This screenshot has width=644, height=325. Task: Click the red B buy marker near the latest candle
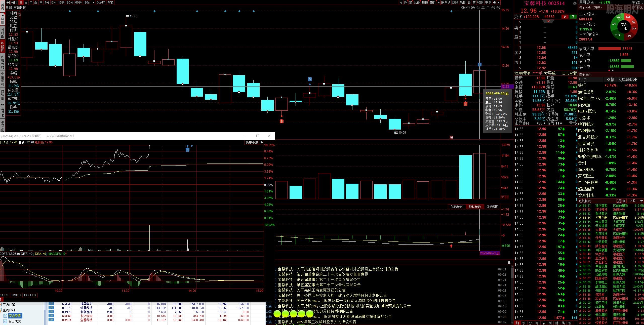[x=465, y=104]
